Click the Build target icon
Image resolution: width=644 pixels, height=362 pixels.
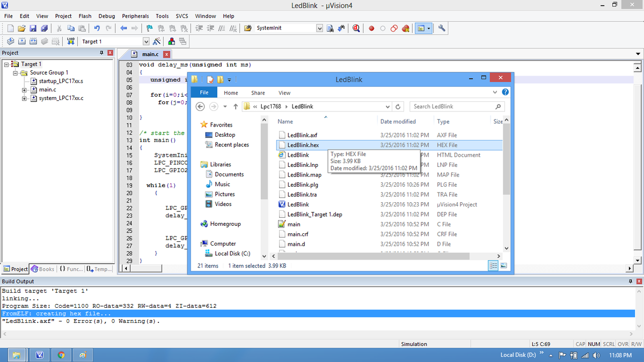tap(22, 41)
